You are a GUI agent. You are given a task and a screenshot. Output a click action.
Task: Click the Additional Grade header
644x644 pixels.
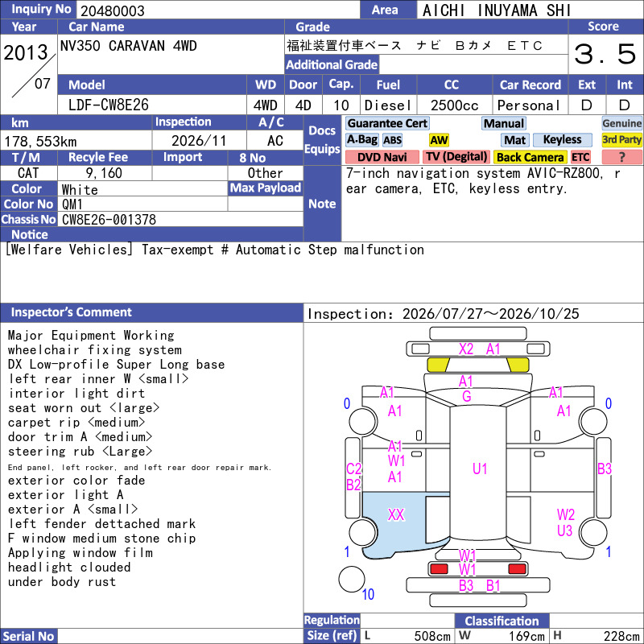click(x=332, y=64)
